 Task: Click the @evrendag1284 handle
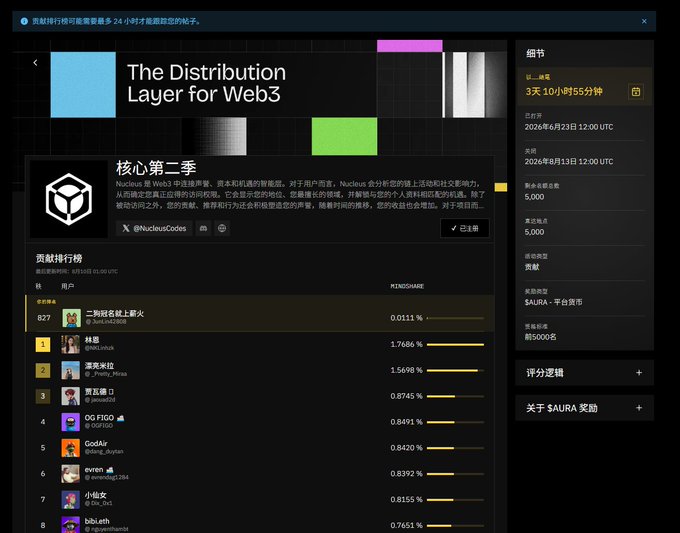(x=107, y=477)
